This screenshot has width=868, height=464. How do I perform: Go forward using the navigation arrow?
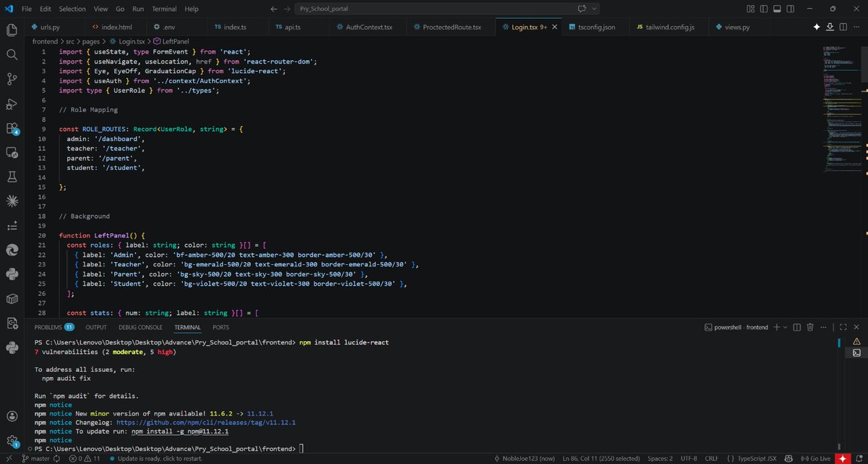(288, 9)
